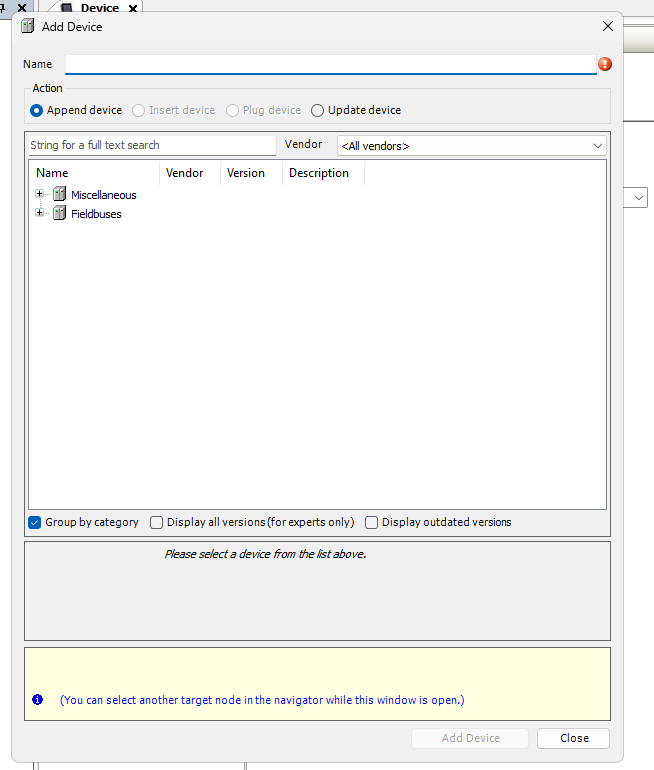Screen dimensions: 654x770
Task: Click the Add Device title bar icon
Action: point(27,26)
